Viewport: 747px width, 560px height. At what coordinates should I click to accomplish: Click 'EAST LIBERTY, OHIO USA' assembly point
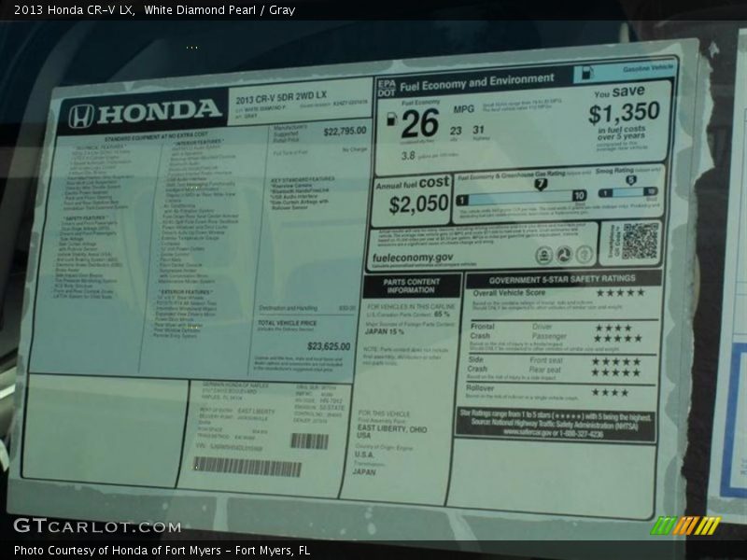[391, 432]
